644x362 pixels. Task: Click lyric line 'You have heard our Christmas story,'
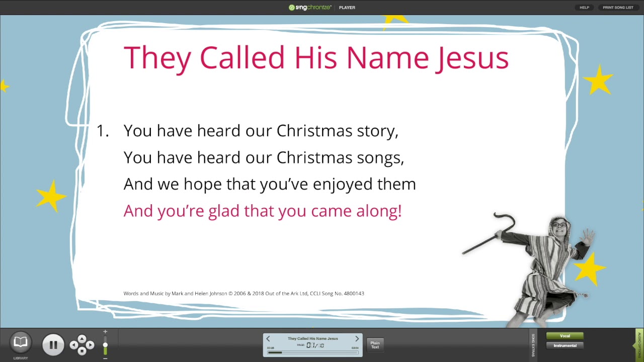click(x=261, y=131)
